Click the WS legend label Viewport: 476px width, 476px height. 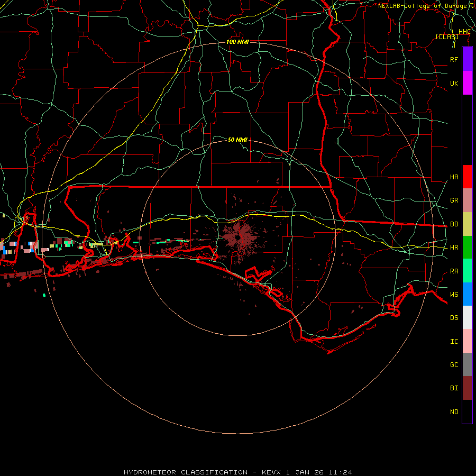click(x=454, y=295)
